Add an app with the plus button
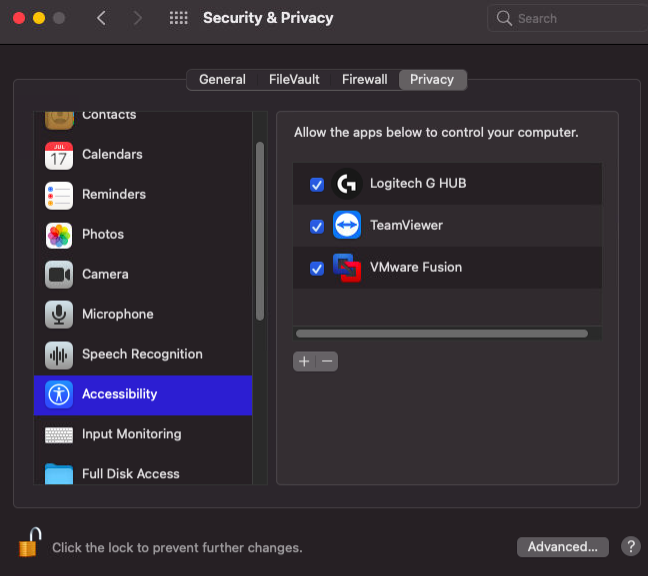 tap(304, 362)
